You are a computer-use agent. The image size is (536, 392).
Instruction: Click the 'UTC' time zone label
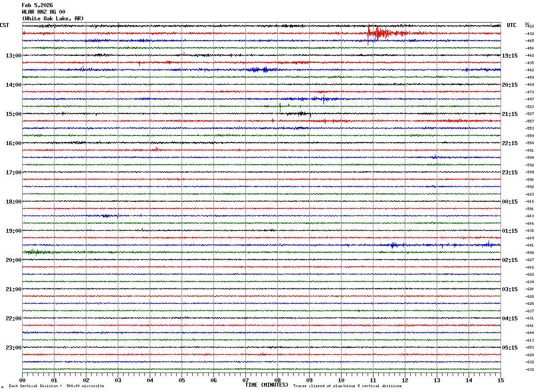[x=512, y=25]
